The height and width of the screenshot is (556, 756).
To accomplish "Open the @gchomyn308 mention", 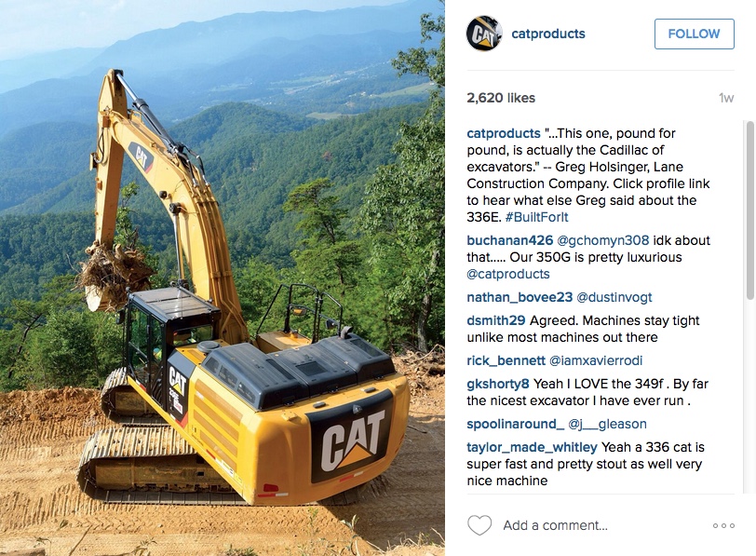I will click(x=602, y=240).
